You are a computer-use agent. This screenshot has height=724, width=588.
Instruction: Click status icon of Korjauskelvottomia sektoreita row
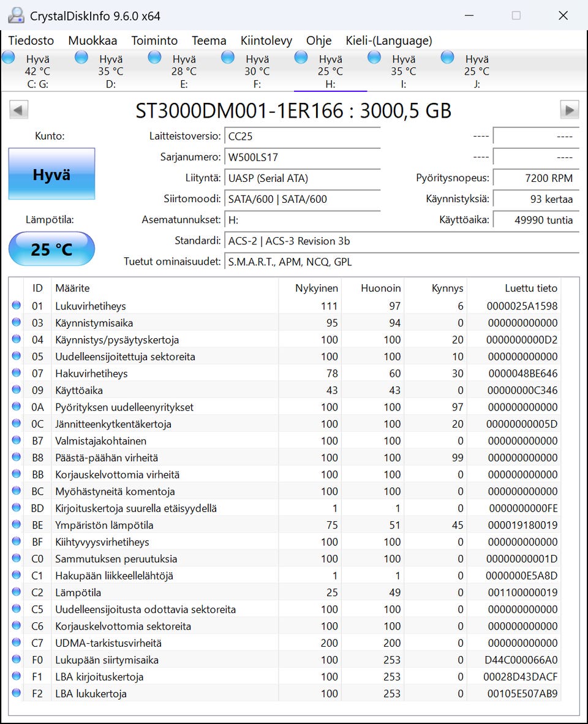coord(17,625)
